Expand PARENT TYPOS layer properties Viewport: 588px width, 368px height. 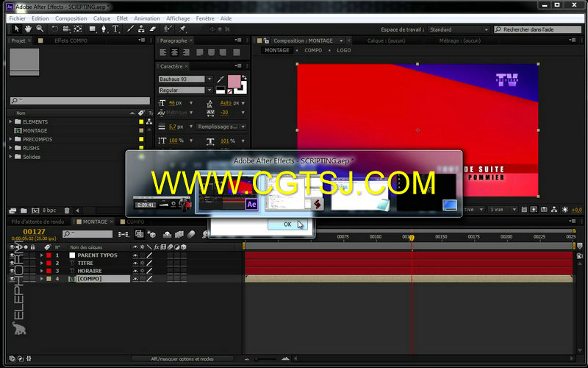tap(42, 255)
